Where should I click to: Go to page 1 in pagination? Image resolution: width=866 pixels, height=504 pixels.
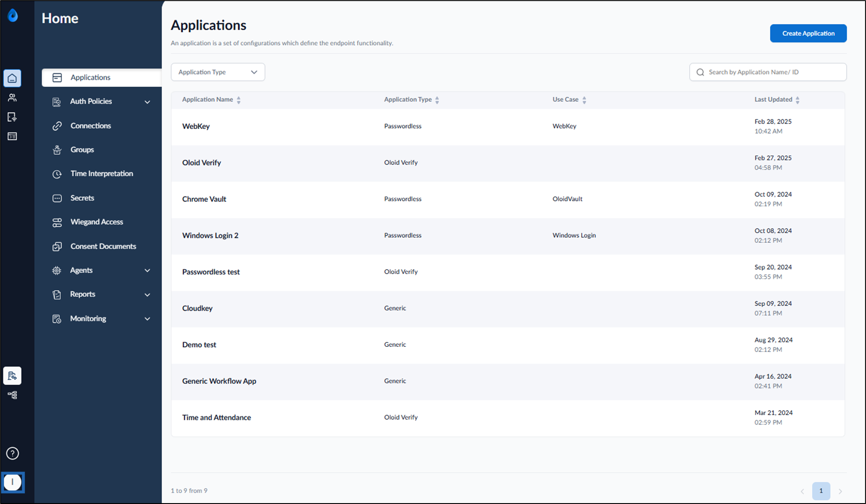point(821,491)
